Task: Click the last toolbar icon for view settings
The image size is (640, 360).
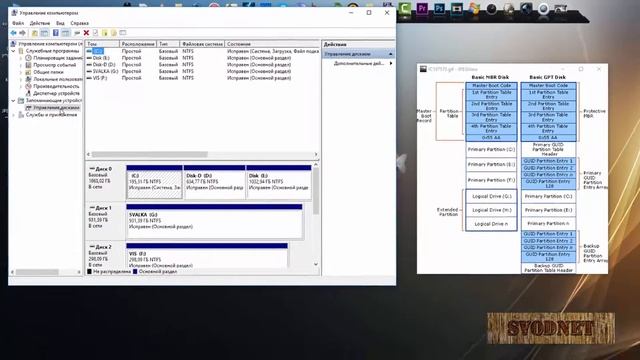Action: tap(123, 33)
